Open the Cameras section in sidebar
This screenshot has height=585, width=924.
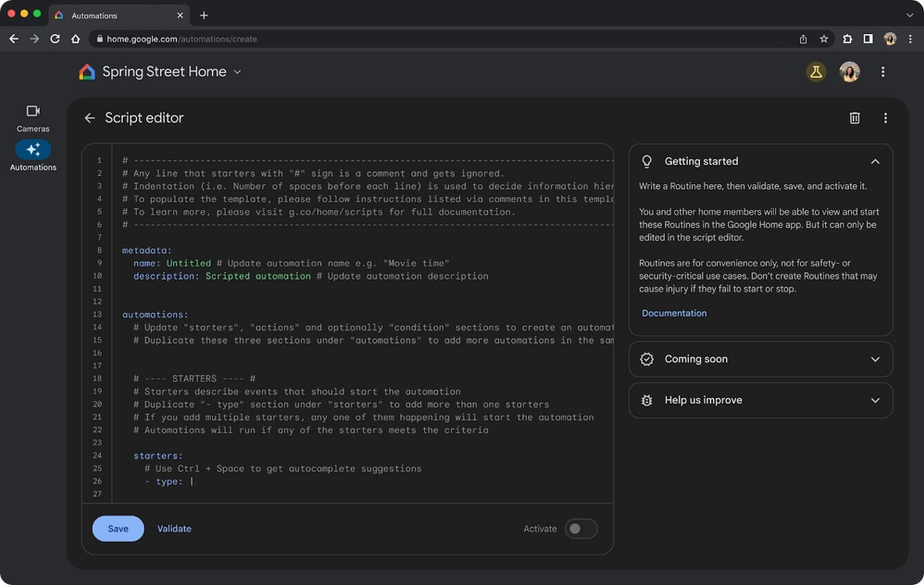coord(33,118)
